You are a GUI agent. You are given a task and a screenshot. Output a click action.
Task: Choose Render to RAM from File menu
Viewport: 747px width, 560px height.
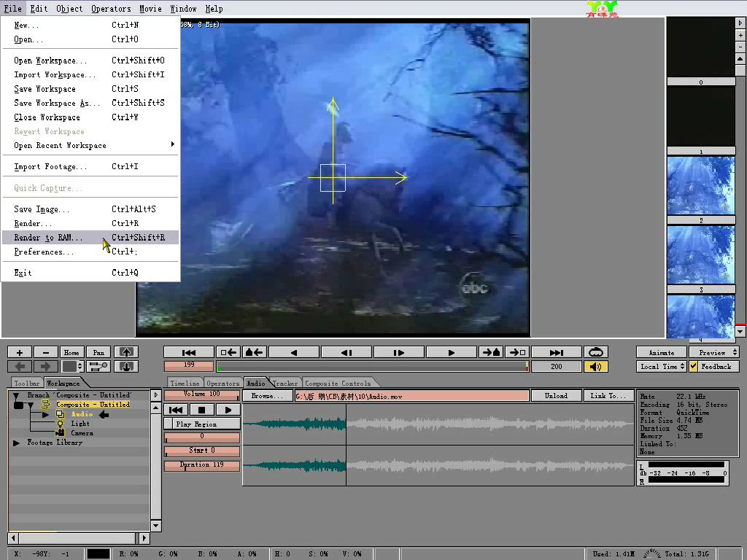tap(90, 237)
